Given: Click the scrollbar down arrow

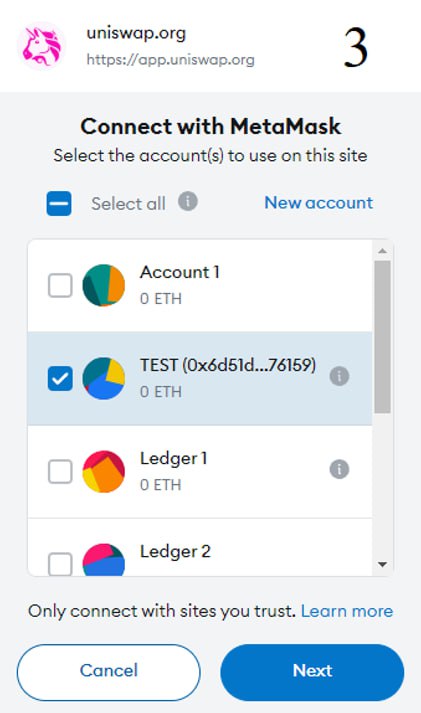Looking at the screenshot, I should [x=382, y=565].
